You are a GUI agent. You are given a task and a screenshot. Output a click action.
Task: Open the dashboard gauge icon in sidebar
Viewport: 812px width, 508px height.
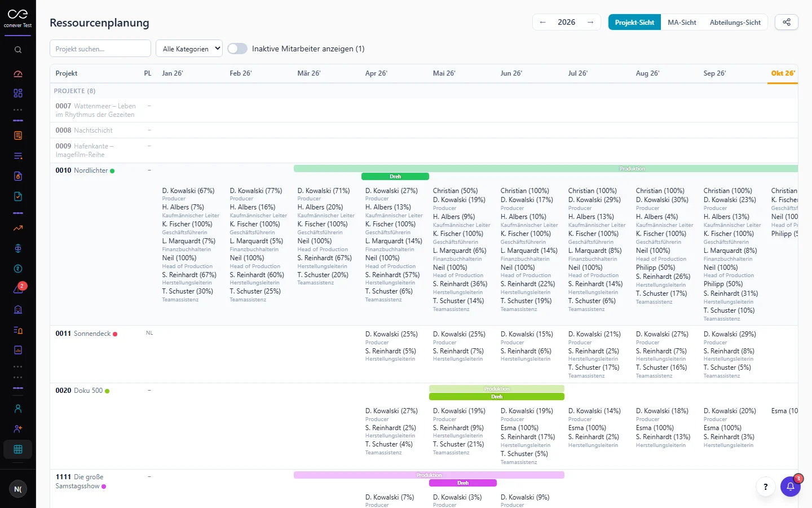click(x=18, y=73)
